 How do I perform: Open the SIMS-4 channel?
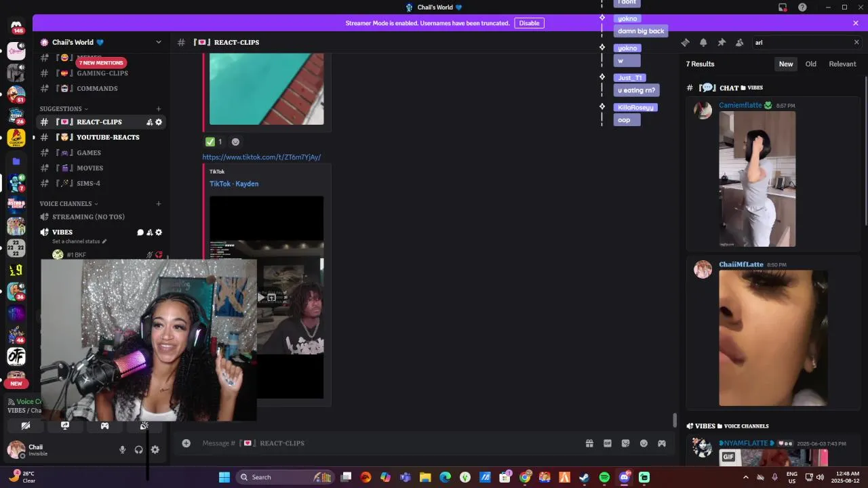[102, 183]
